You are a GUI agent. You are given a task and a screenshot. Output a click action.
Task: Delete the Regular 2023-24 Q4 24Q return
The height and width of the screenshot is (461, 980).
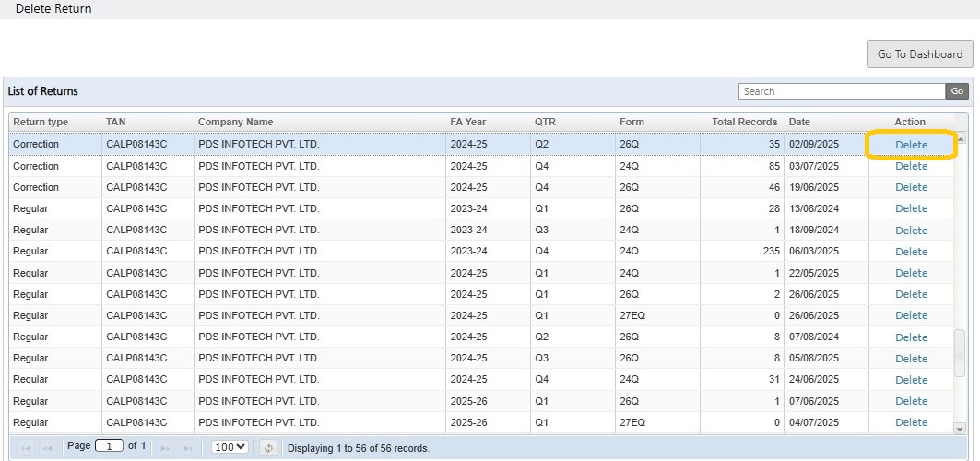click(911, 252)
